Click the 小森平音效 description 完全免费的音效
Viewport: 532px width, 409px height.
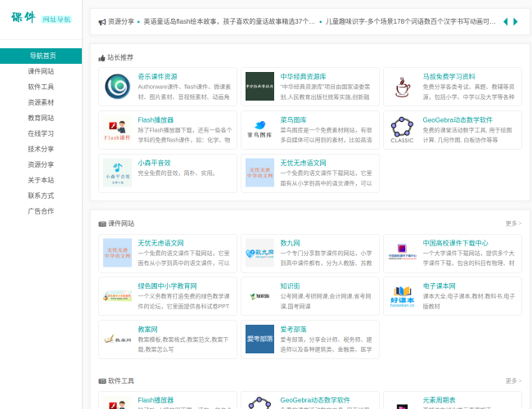[x=177, y=173]
